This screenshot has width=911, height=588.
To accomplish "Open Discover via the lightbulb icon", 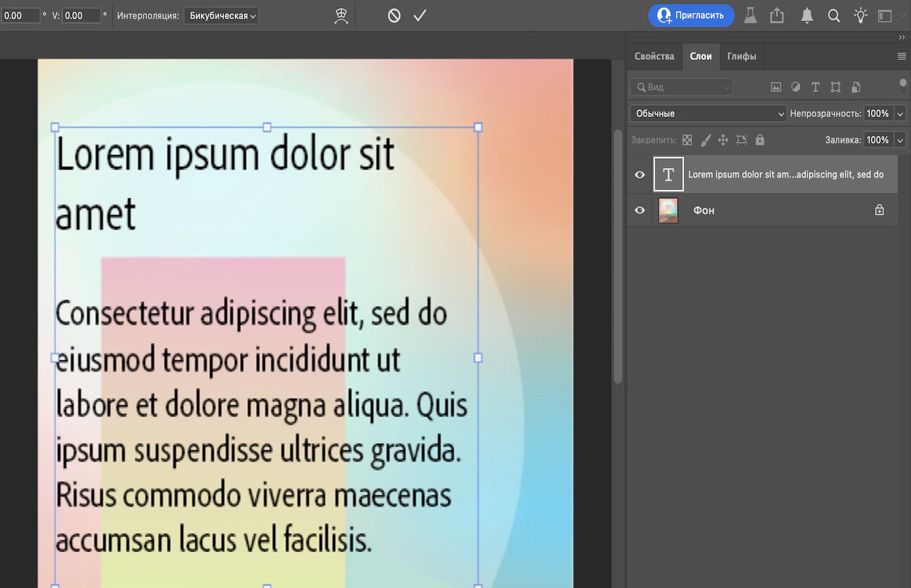I will (x=861, y=14).
